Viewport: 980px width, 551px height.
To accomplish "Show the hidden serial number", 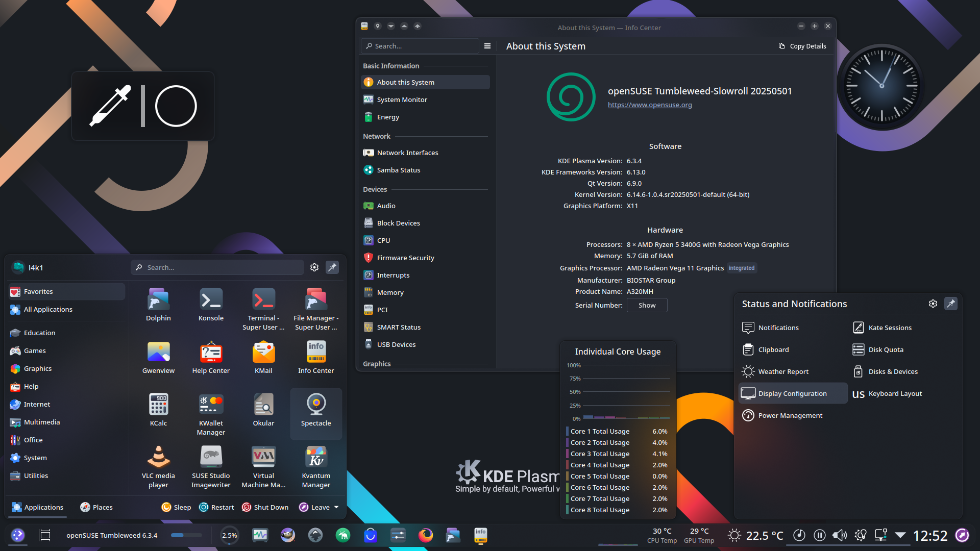I will click(x=647, y=305).
